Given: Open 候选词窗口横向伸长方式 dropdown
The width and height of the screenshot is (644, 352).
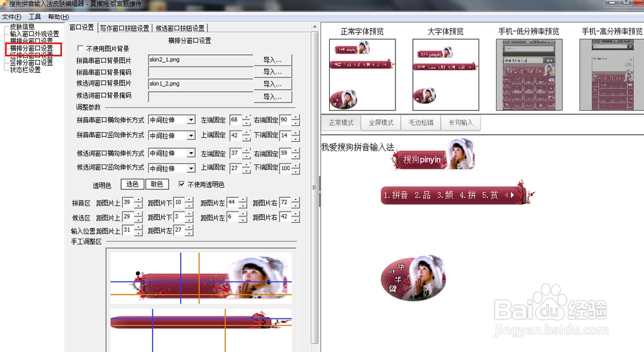Looking at the screenshot, I should tap(191, 153).
